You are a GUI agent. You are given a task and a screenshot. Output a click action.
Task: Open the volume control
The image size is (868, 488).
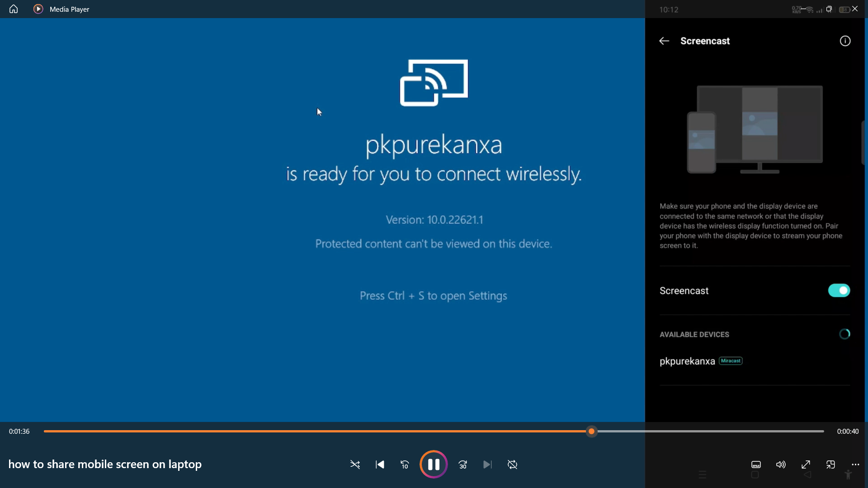click(781, 465)
